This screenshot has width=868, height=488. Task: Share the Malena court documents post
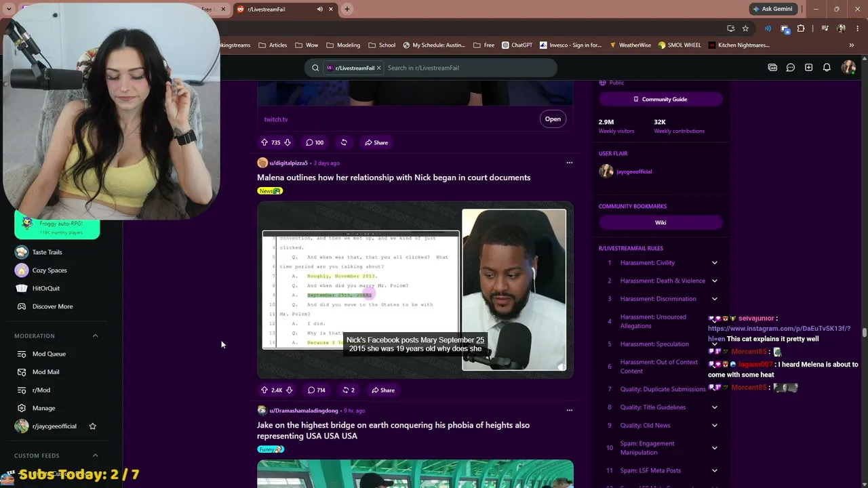tap(382, 390)
